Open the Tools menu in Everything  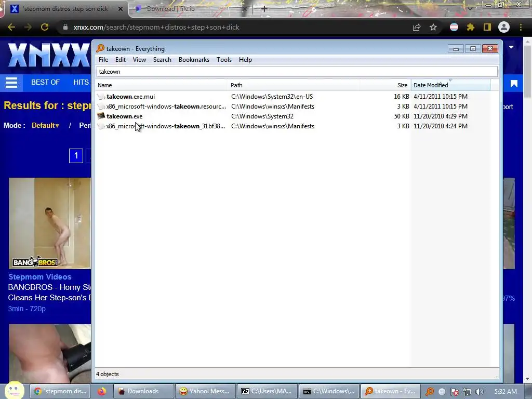coord(224,60)
